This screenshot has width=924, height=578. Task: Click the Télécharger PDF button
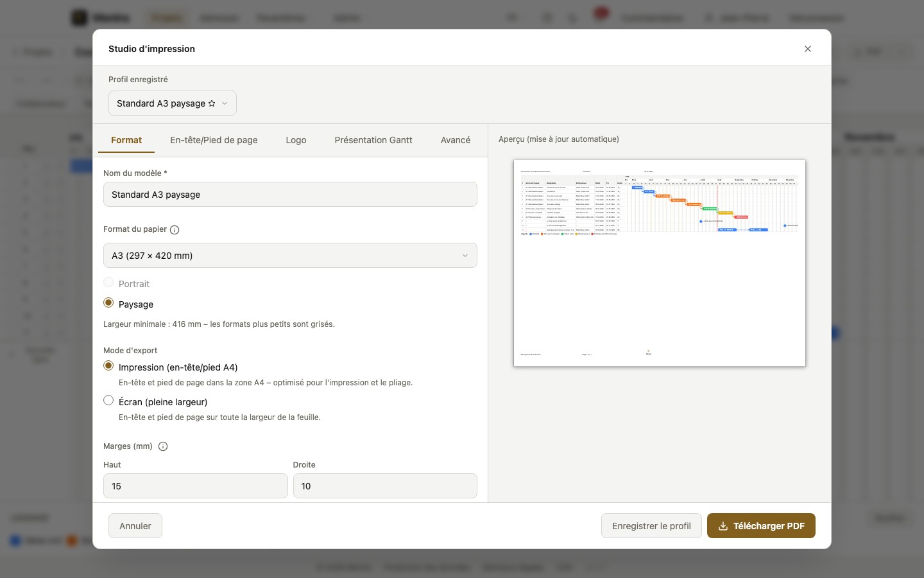[761, 526]
